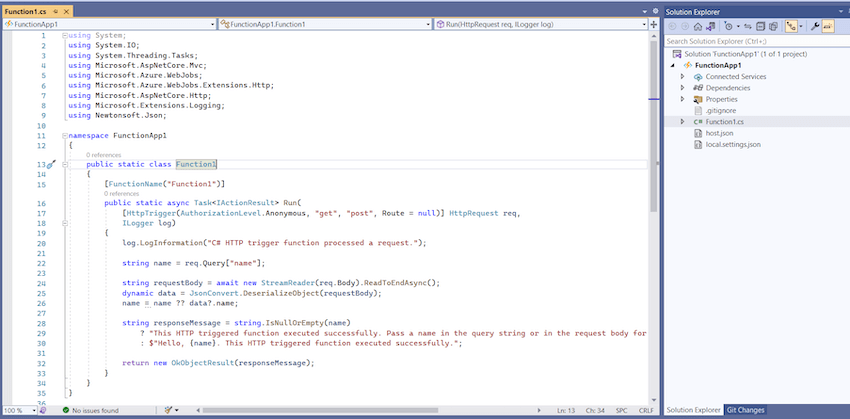The width and height of the screenshot is (850, 419).
Task: Click the screwdriver quick actions icon on line 13
Action: [52, 164]
